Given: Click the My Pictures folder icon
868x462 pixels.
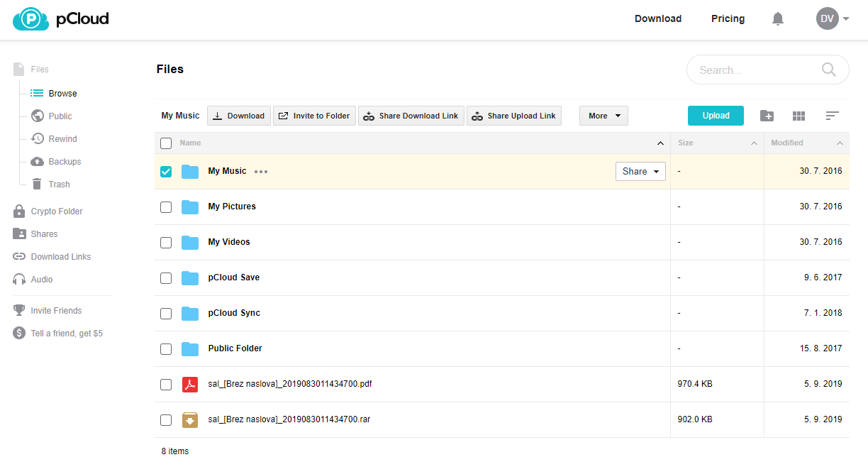Looking at the screenshot, I should 190,207.
